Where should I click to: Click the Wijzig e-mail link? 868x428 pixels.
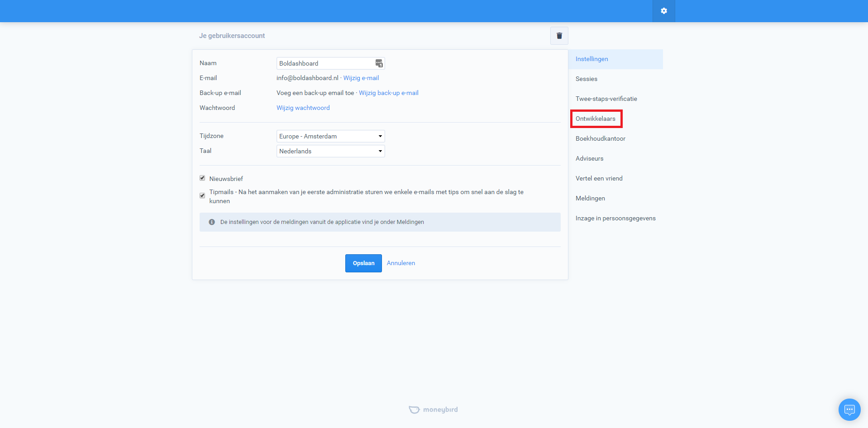coord(361,78)
